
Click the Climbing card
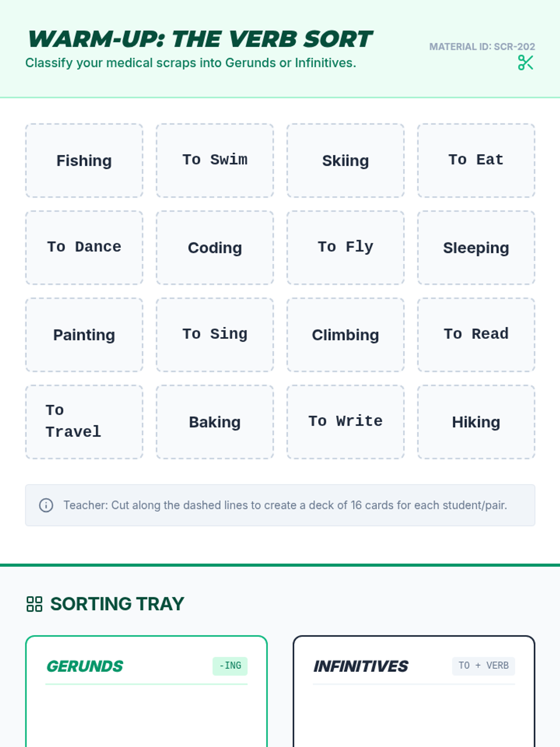point(345,335)
